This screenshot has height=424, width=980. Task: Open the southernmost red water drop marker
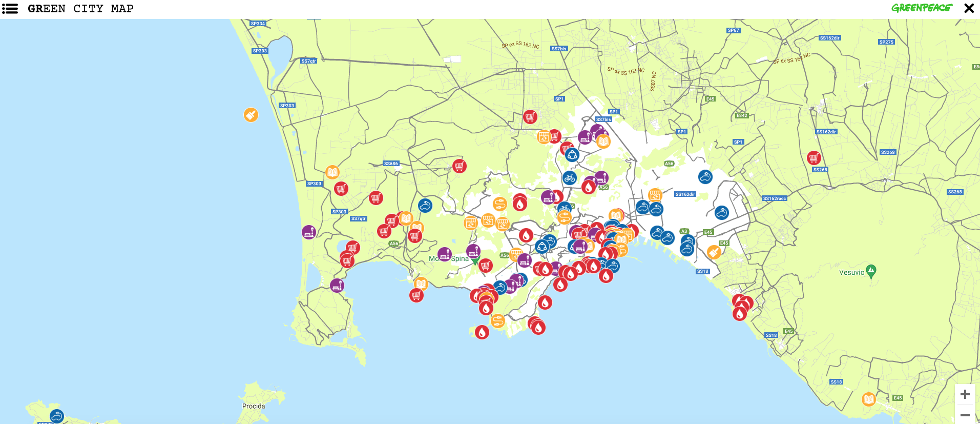[482, 332]
